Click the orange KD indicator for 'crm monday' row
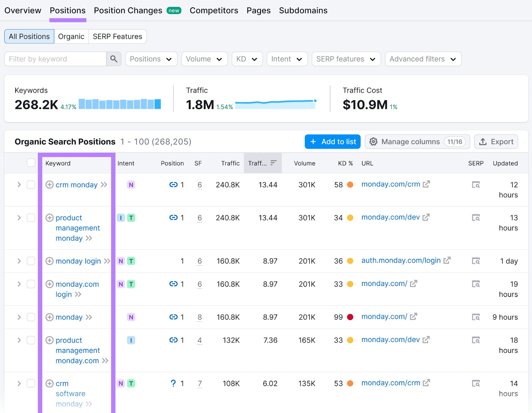Screen dimensions: 532x413 click(x=350, y=185)
